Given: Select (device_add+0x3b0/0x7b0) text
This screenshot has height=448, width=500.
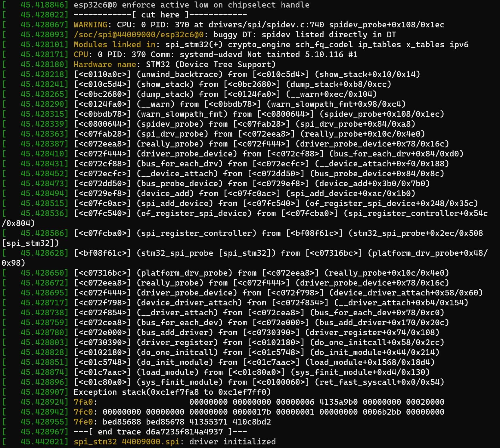Looking at the screenshot, I should [x=372, y=184].
